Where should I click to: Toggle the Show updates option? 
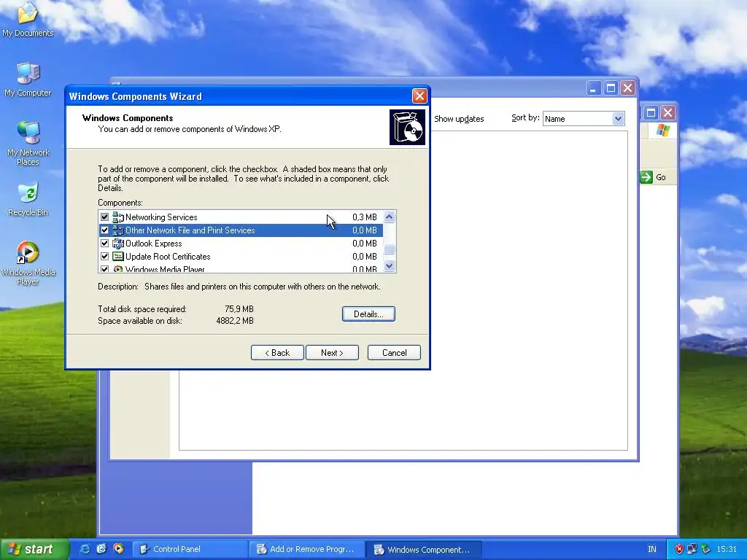click(459, 119)
